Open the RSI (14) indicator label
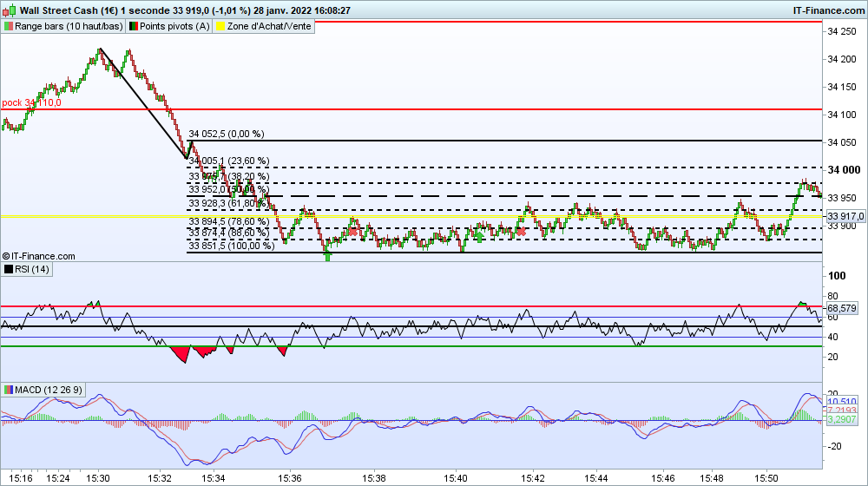This screenshot has height=486, width=868. 31,270
